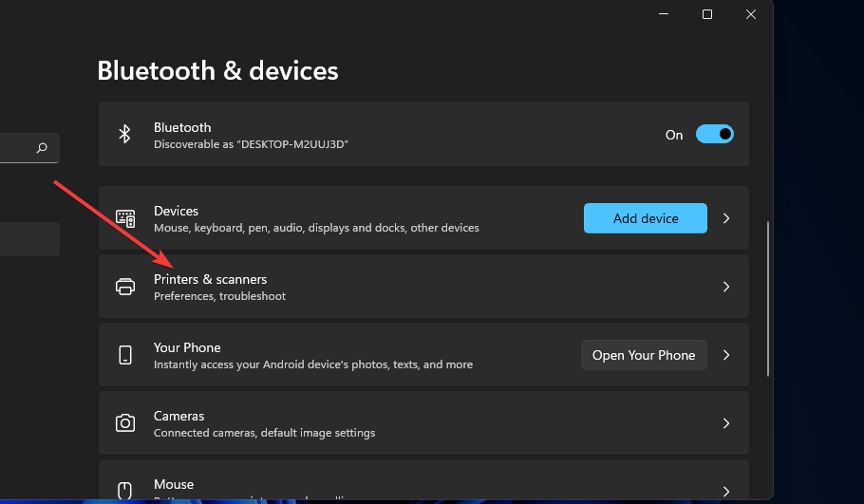Screen dimensions: 864x504
Task: Click the magnifier icon in the search box
Action: 42,148
